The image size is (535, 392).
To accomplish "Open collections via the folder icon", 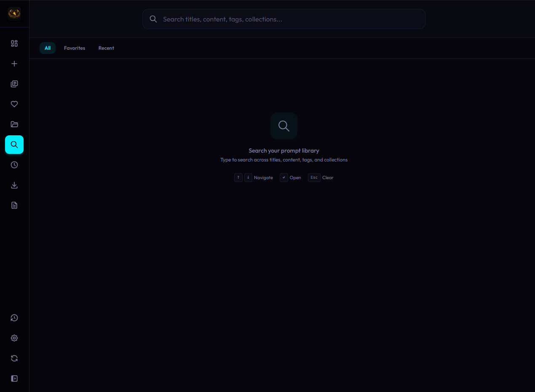I will [14, 124].
